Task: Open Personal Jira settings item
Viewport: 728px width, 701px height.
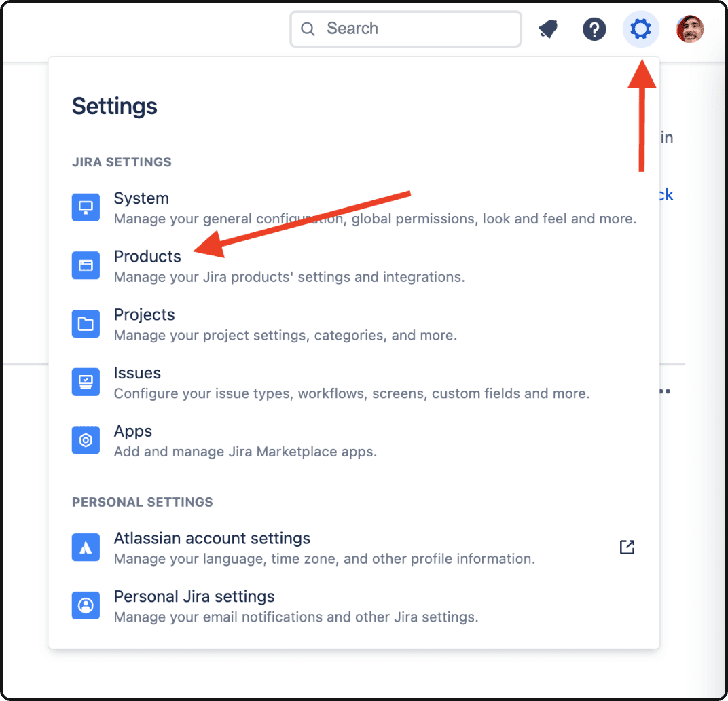Action: [x=354, y=606]
